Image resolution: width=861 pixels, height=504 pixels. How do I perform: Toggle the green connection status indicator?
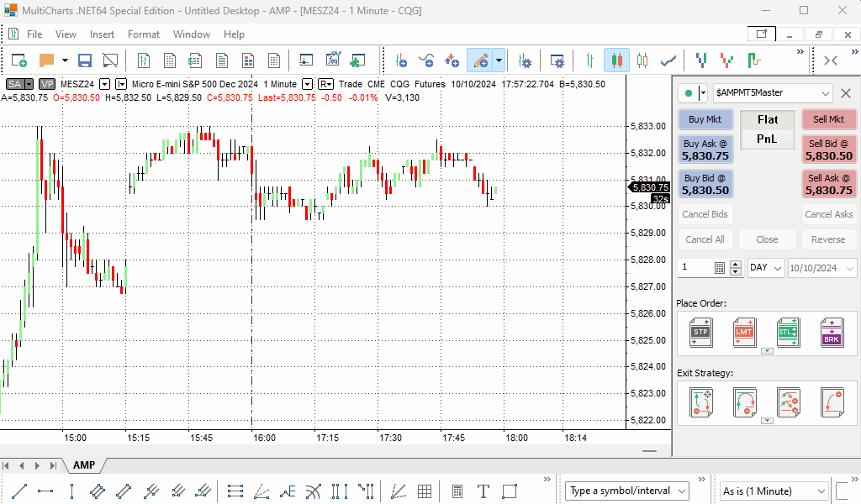(693, 93)
